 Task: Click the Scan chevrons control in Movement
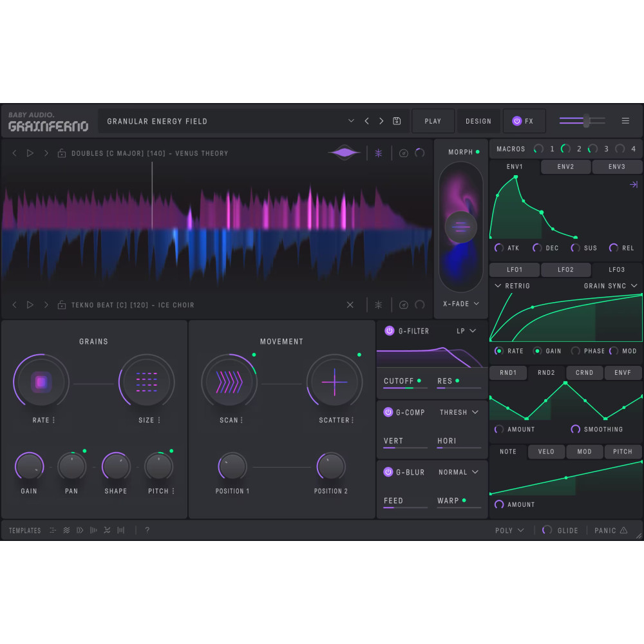coord(230,382)
